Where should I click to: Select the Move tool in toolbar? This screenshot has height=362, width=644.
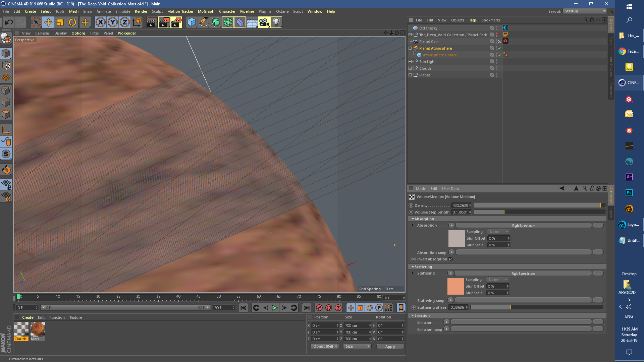click(48, 22)
